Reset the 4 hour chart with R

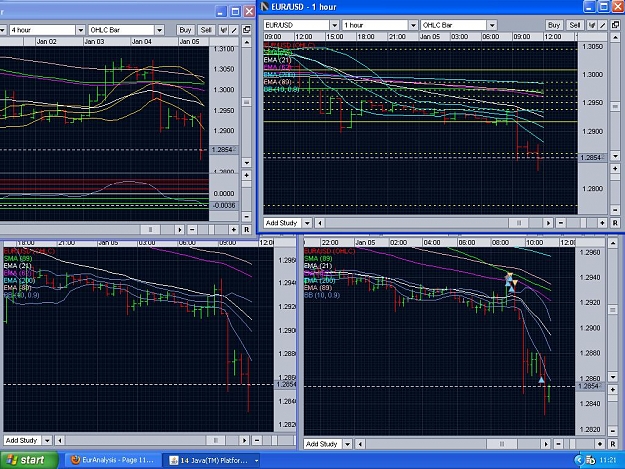246,230
